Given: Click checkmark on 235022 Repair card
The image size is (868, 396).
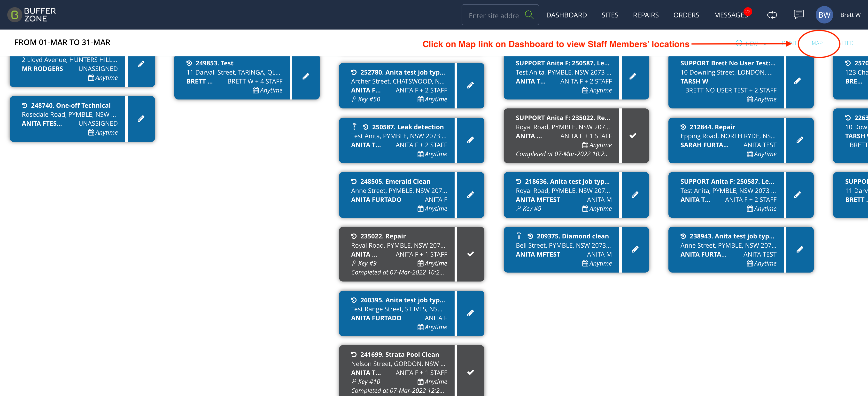Looking at the screenshot, I should click(x=470, y=254).
